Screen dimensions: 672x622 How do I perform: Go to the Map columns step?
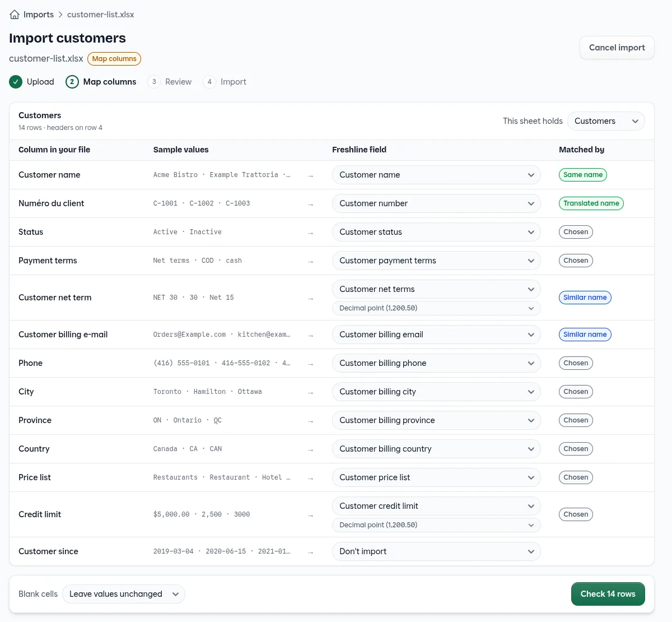coord(101,82)
